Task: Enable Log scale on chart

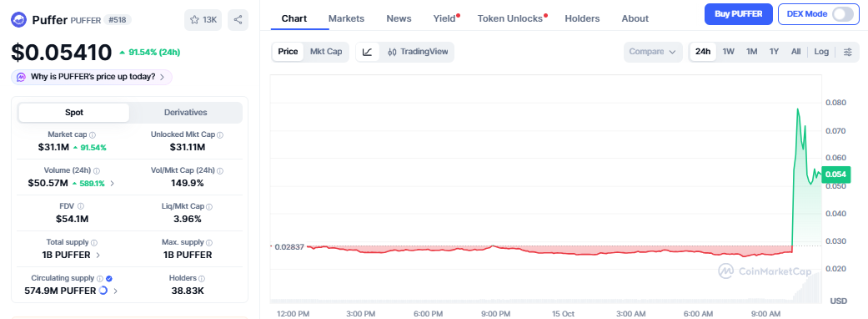Action: point(821,52)
